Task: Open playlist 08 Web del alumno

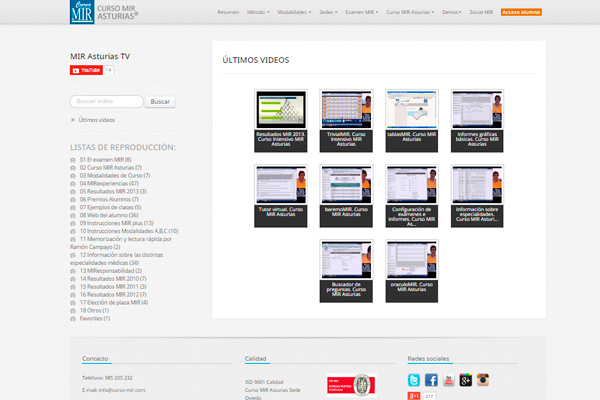Action: 109,215
